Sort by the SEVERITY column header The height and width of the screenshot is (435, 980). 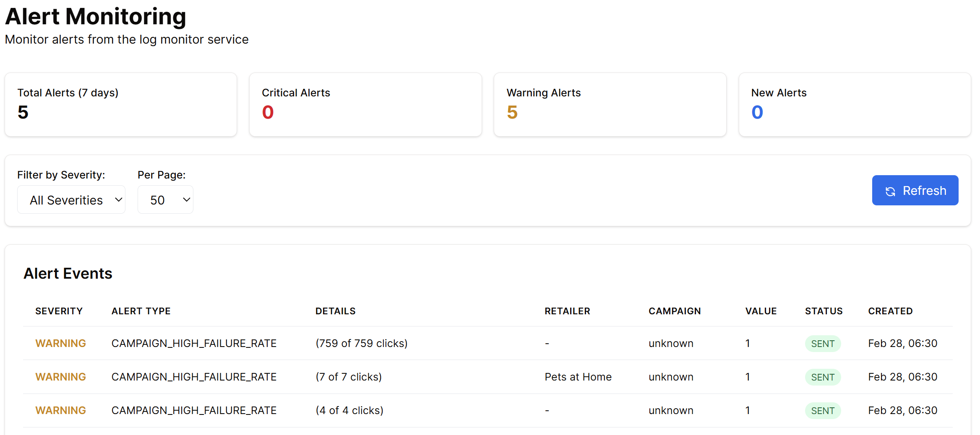pyautogui.click(x=59, y=311)
